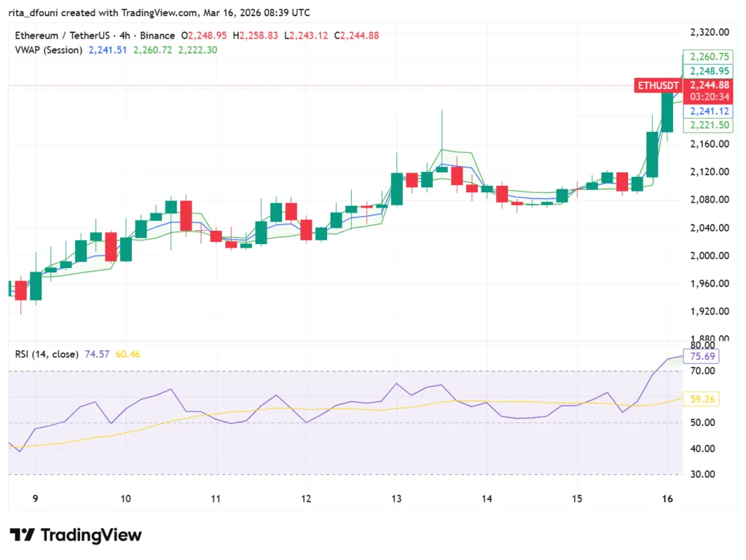Click the red ETHUSDT price flag
The height and width of the screenshot is (560, 746).
click(x=656, y=85)
